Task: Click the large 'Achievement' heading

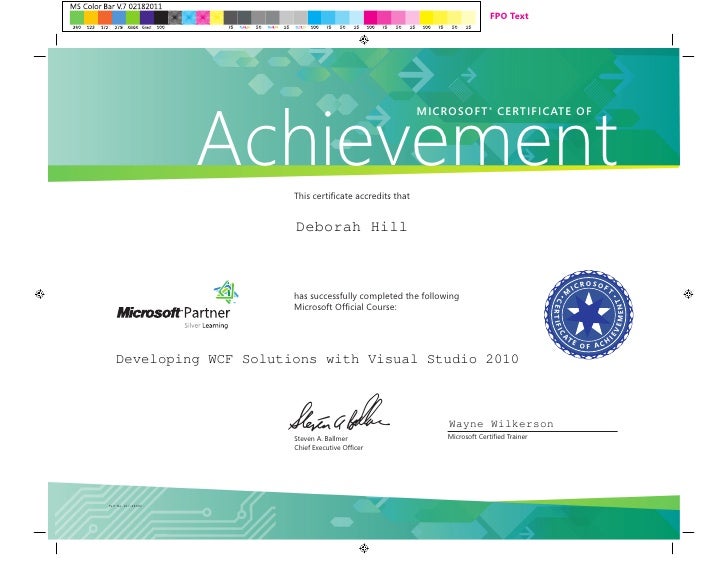Action: tap(407, 138)
